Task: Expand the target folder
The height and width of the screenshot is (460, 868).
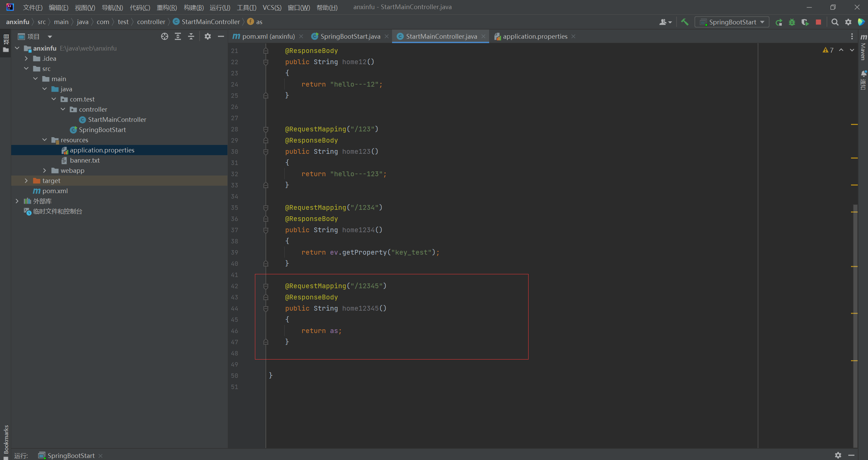Action: [26, 181]
